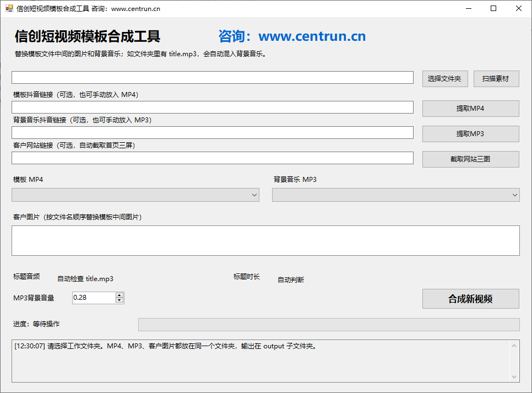Increase MP3背景音量 with up arrow
The width and height of the screenshot is (532, 393).
119,295
